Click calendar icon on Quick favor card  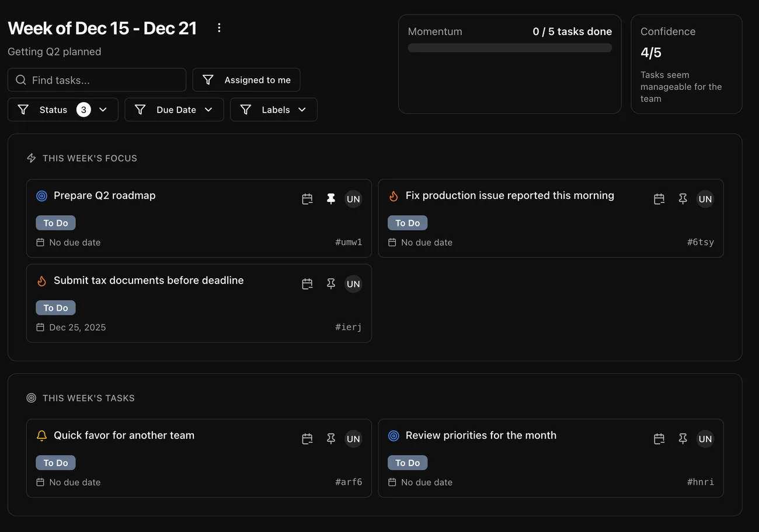pyautogui.click(x=307, y=439)
